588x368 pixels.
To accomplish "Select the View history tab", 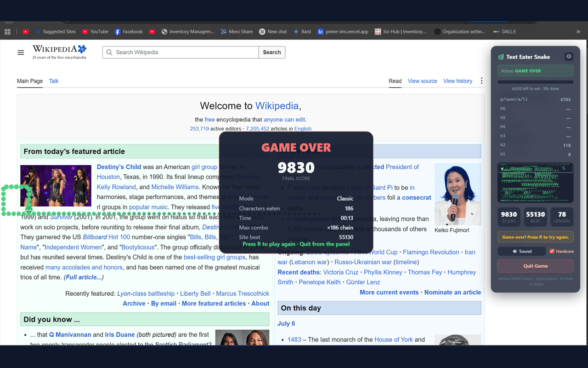I will coord(458,81).
